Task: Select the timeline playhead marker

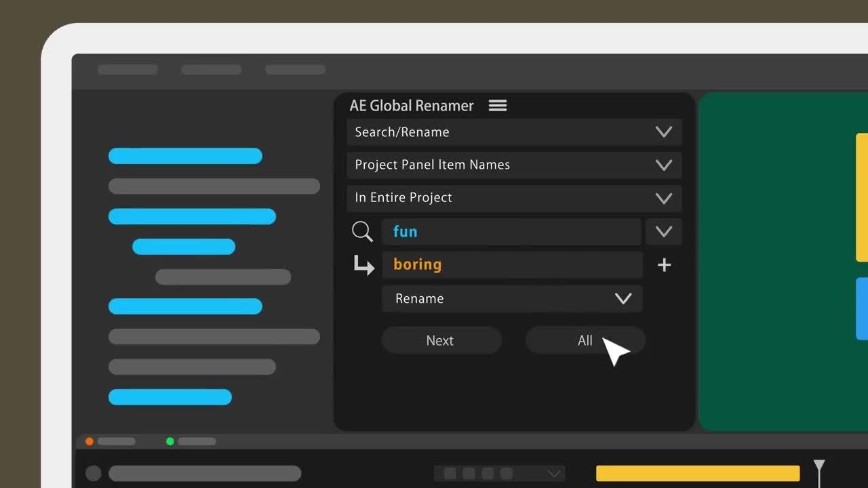Action: coord(819,466)
